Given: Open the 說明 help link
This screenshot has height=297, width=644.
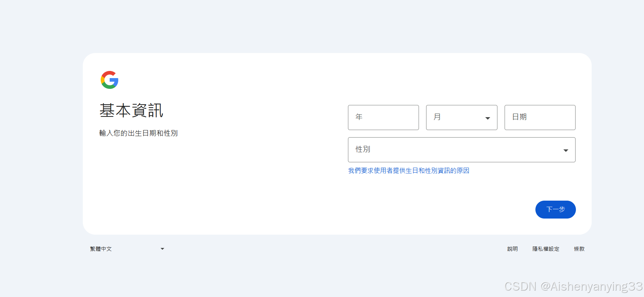Looking at the screenshot, I should tap(512, 249).
